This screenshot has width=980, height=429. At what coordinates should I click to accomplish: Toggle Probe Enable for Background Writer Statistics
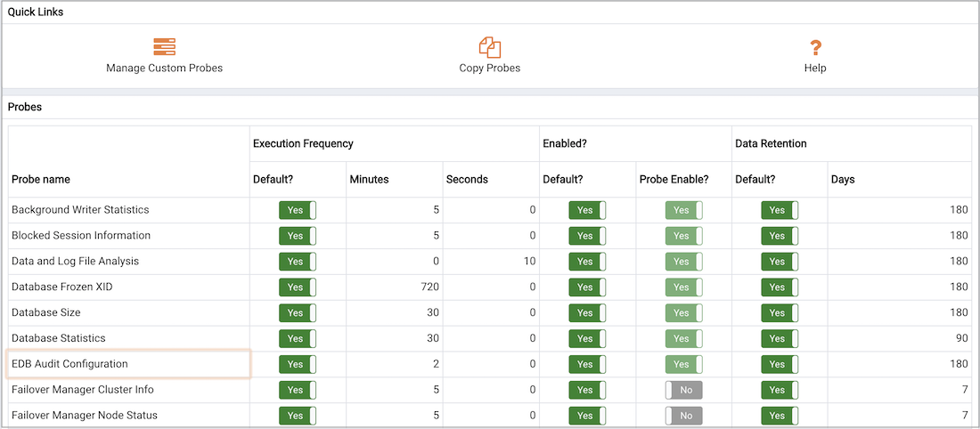point(683,210)
